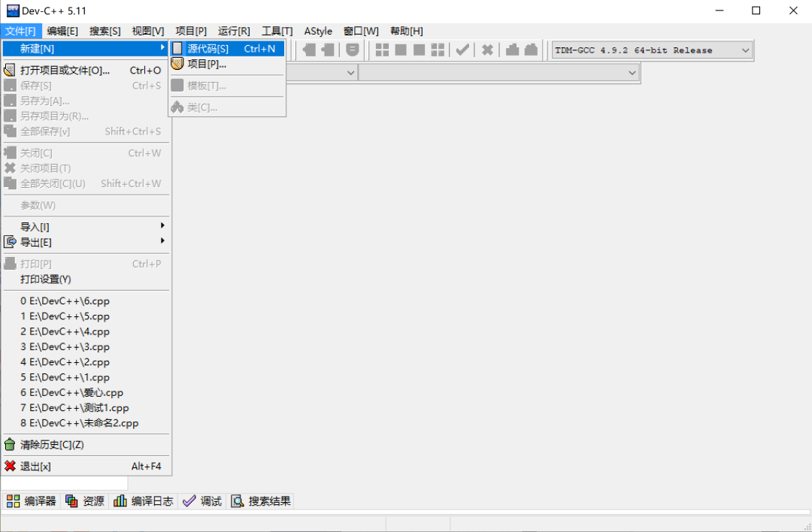
Task: Click 参数(W) in the File menu
Action: [86, 205]
